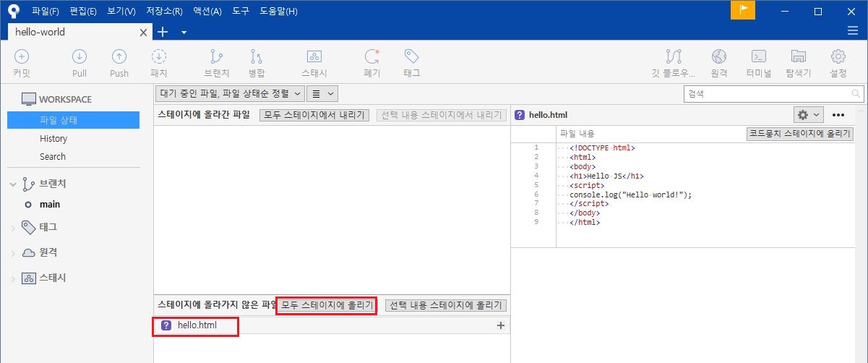Click the hello.html diff header title
The height and width of the screenshot is (363, 868).
pyautogui.click(x=548, y=114)
